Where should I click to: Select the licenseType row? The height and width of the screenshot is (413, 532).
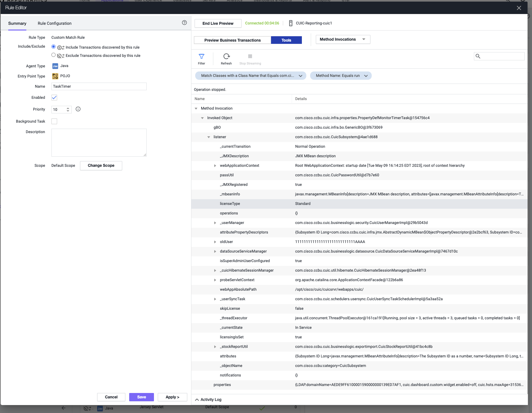point(359,204)
